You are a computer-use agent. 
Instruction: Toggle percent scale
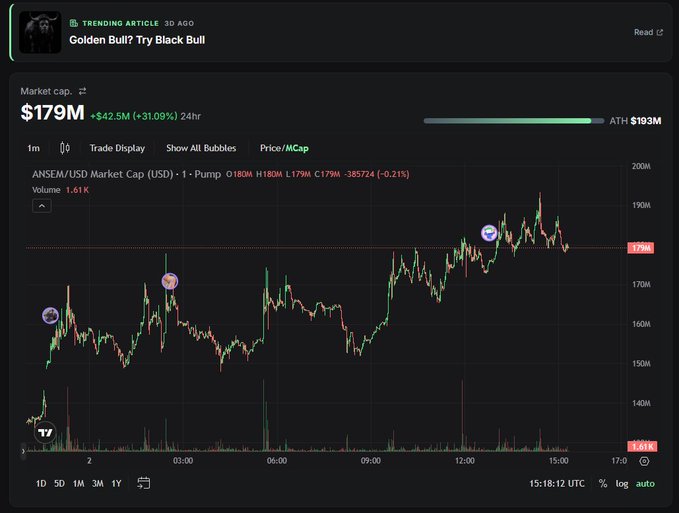tap(603, 484)
